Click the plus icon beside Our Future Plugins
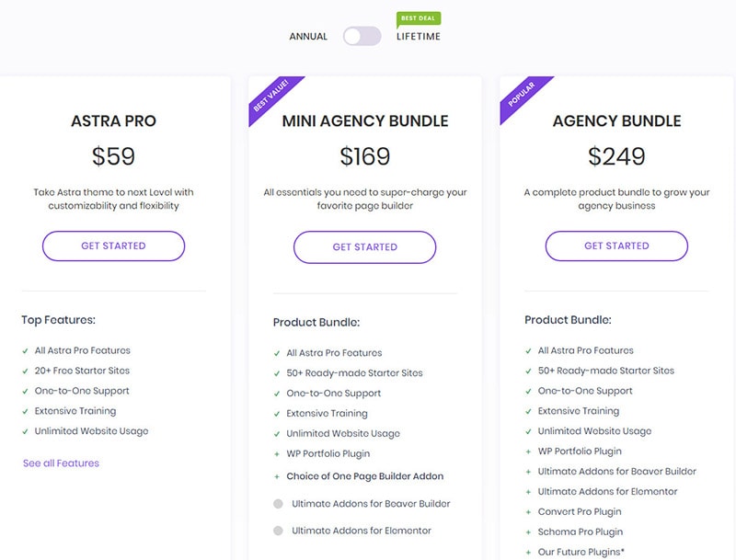 pos(528,553)
